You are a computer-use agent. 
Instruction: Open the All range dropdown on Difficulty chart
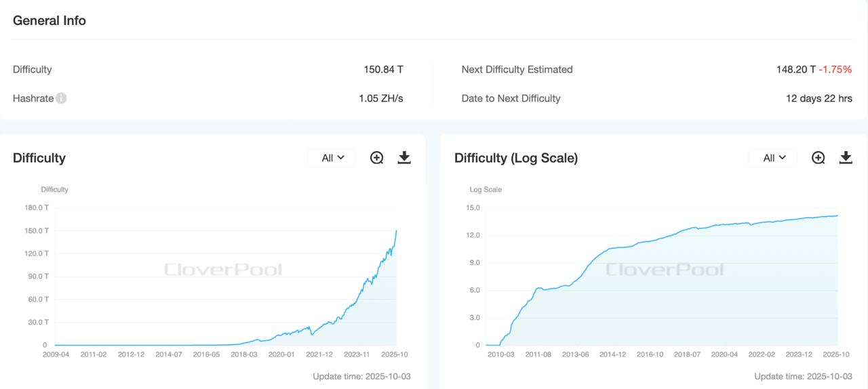(x=332, y=158)
